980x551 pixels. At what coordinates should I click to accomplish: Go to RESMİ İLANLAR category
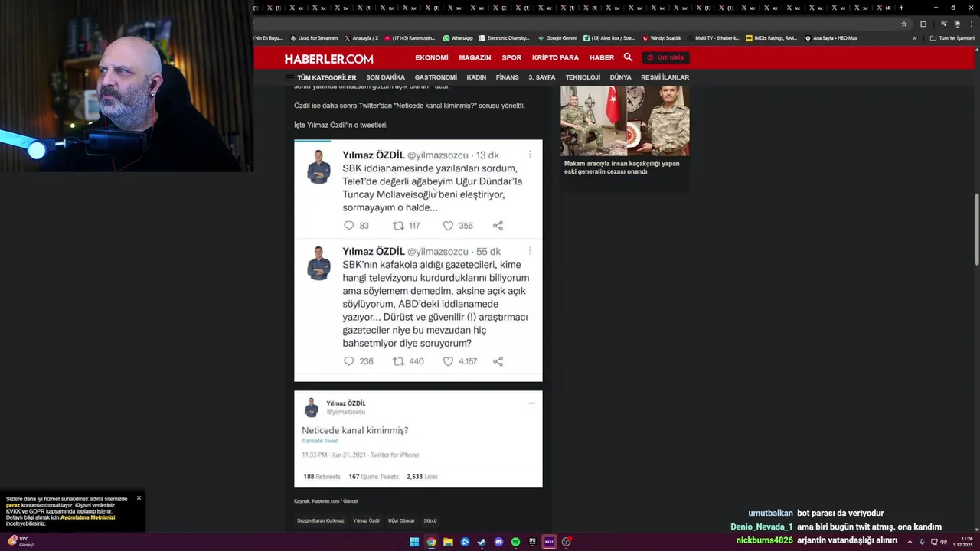(665, 77)
